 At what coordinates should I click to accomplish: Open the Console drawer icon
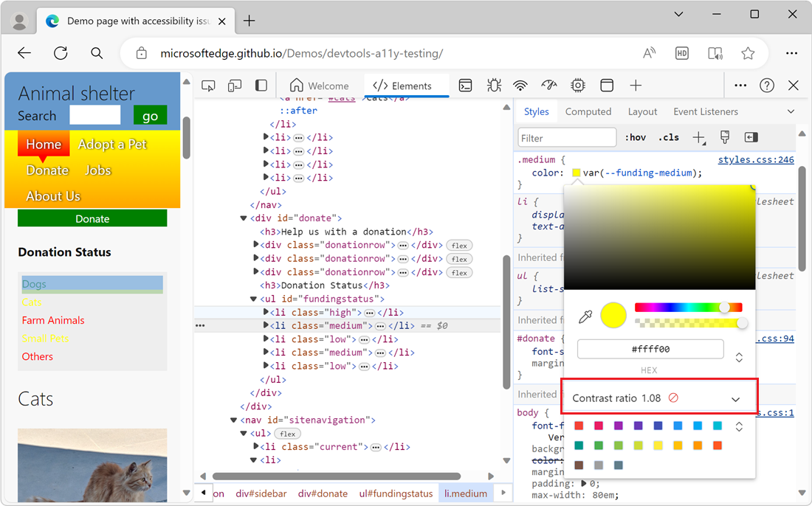465,85
